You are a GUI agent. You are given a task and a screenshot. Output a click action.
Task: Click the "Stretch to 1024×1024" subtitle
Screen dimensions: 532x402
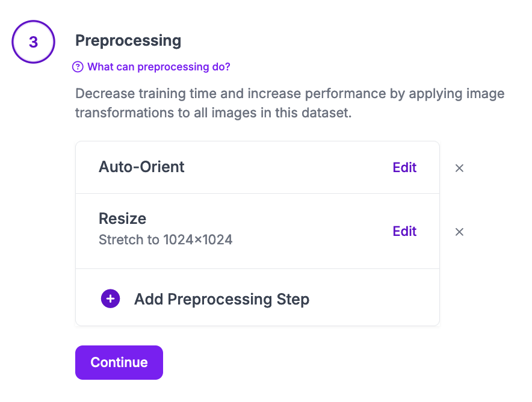pos(165,240)
